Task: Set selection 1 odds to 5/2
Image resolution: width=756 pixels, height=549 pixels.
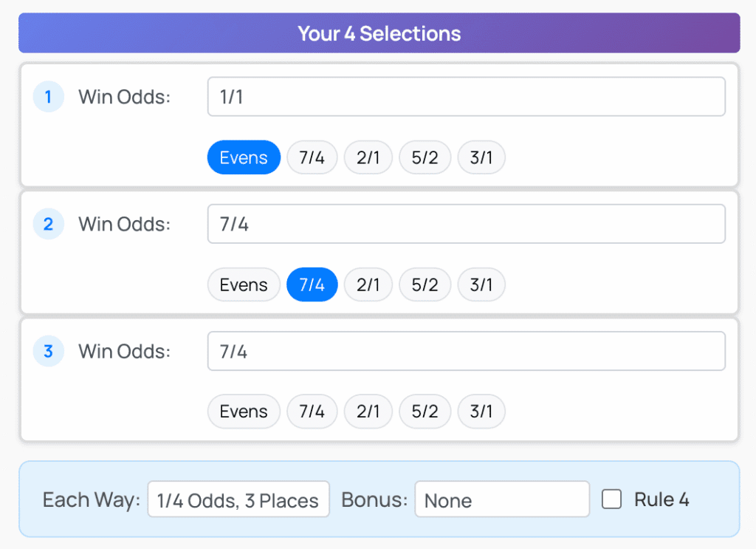Action: click(x=425, y=158)
